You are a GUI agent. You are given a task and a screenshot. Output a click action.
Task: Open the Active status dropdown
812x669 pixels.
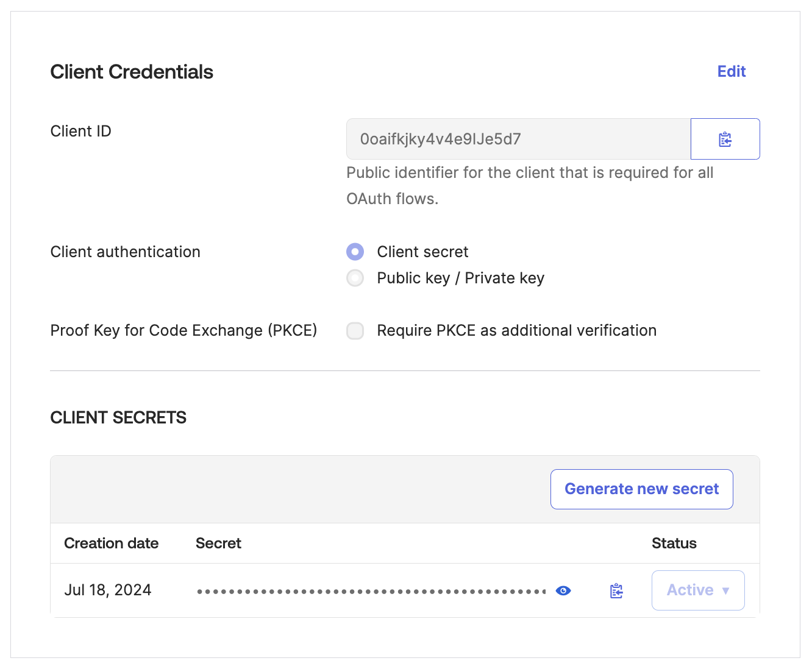[697, 590]
